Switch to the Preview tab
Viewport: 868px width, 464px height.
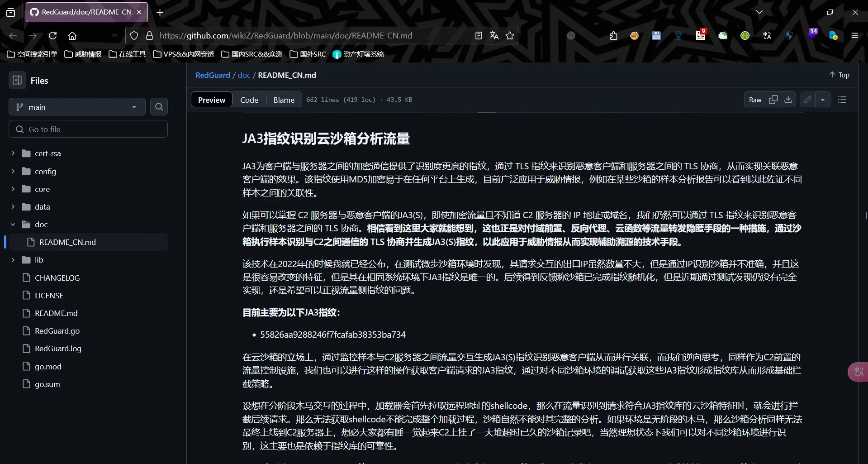point(212,100)
